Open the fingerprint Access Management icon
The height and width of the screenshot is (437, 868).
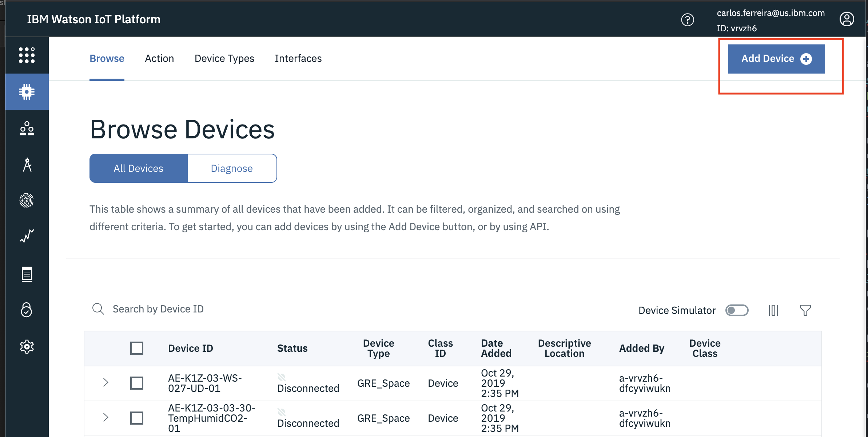27,200
